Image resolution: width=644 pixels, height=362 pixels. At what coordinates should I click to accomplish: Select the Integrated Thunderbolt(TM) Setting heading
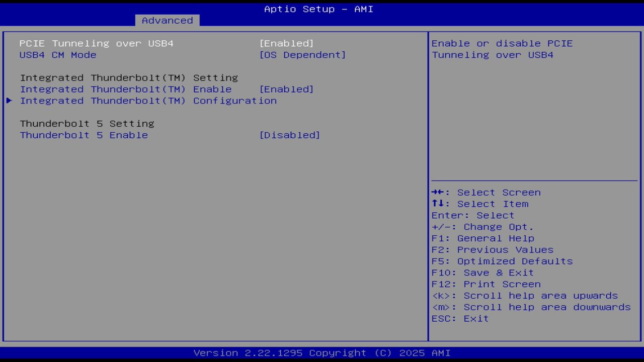pyautogui.click(x=128, y=77)
